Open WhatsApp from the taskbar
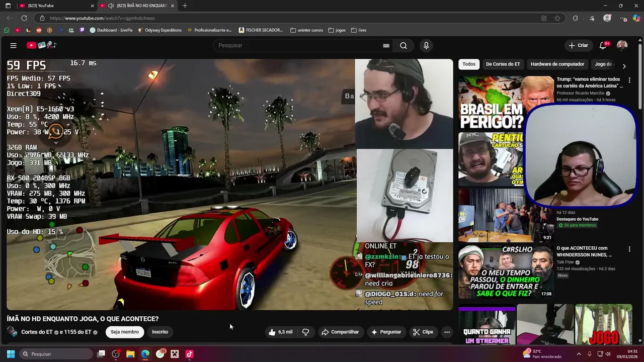The image size is (644, 362). click(160, 354)
